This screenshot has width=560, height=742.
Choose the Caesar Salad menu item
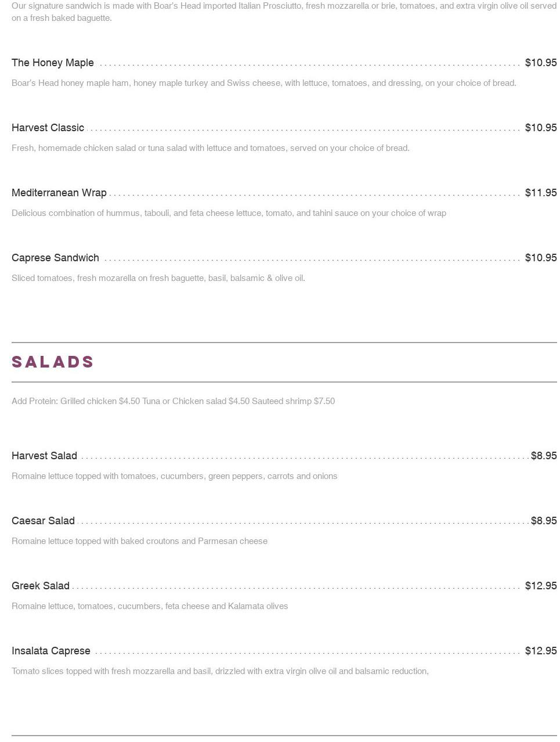(43, 521)
